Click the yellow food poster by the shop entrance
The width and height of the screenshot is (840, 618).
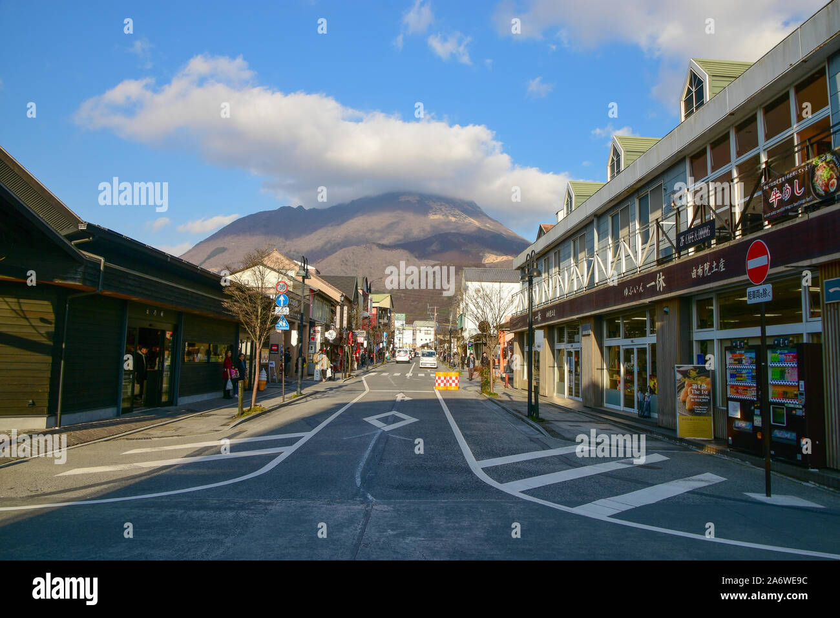(694, 402)
